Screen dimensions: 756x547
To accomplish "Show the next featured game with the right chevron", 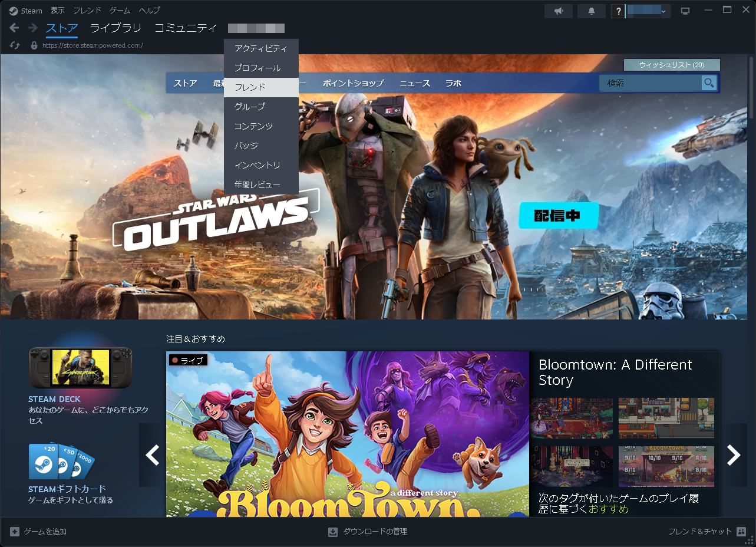I will click(x=734, y=455).
